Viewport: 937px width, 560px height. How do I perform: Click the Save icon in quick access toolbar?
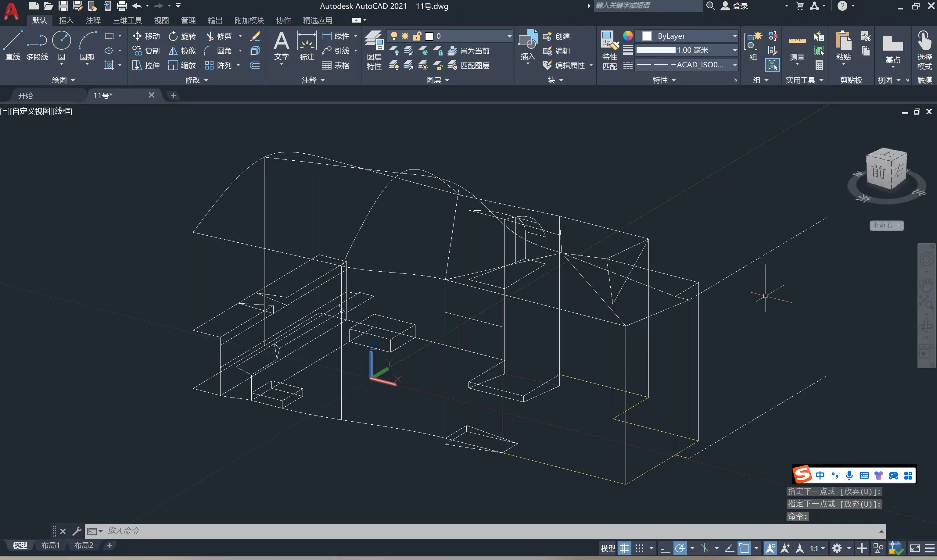click(63, 6)
